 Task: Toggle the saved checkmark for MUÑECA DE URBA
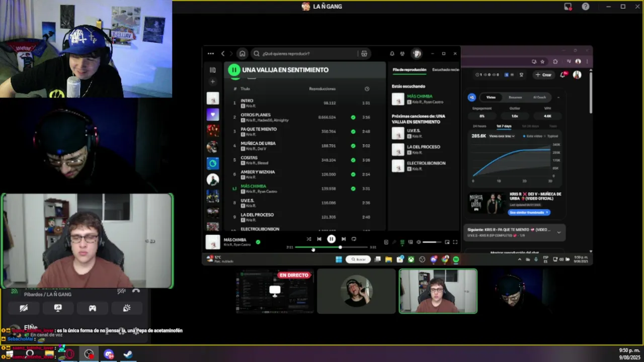(353, 146)
